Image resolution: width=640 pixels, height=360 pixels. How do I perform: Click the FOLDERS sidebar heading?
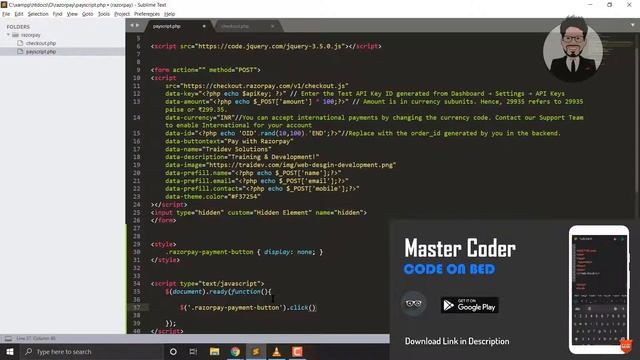coord(18,27)
